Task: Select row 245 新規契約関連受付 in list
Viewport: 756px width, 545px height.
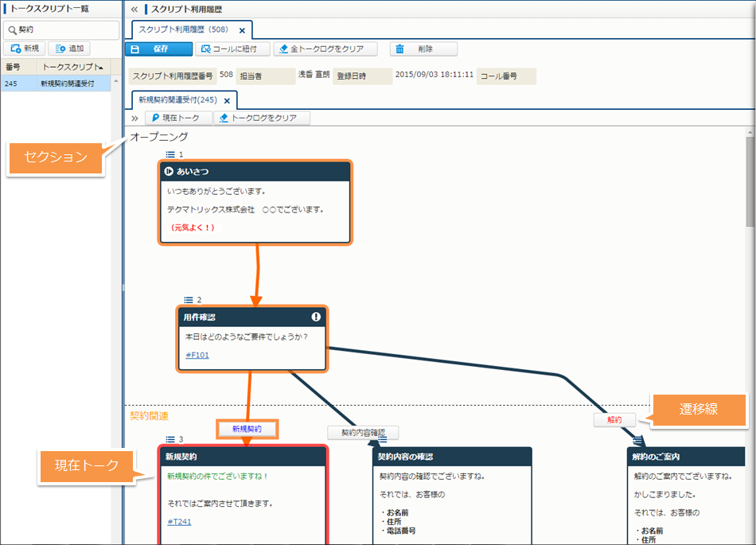Action: point(56,84)
